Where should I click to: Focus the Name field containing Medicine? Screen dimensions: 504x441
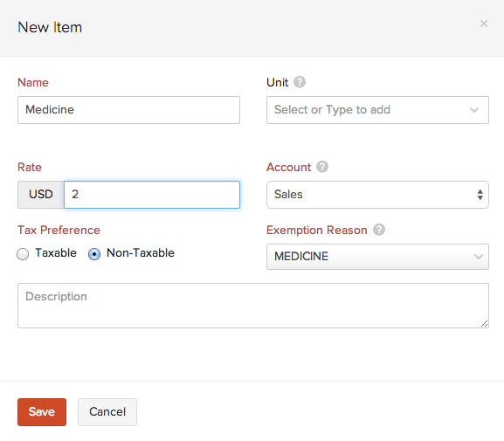click(x=128, y=110)
